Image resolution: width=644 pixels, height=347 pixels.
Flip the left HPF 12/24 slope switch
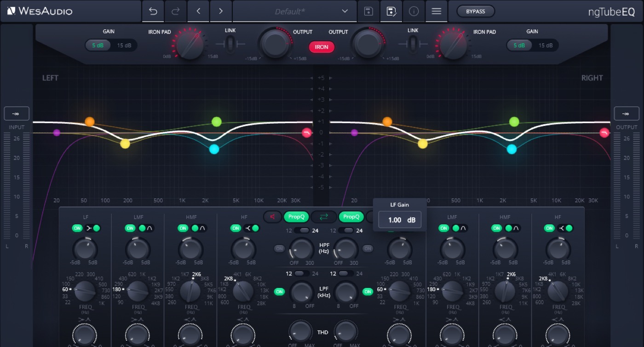[x=302, y=230]
